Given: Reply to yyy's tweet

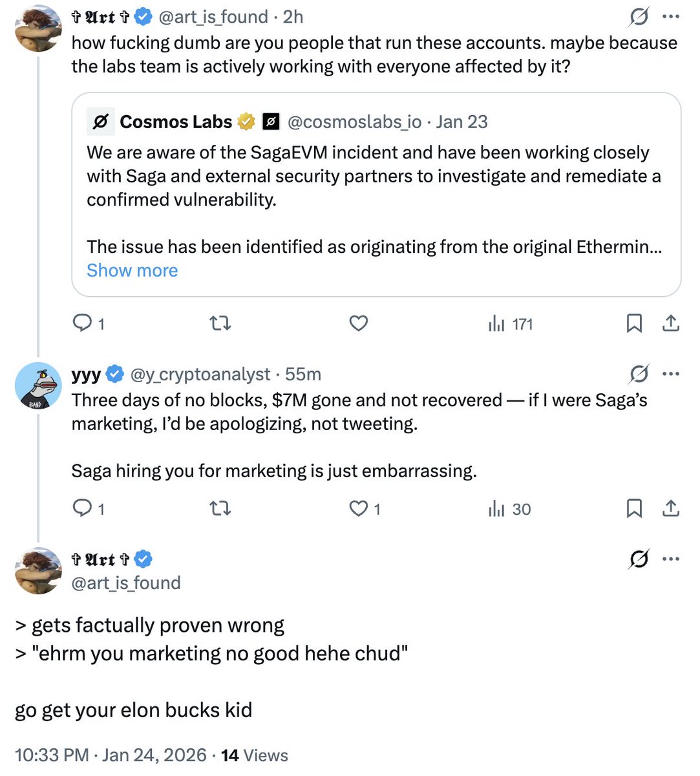Looking at the screenshot, I should 83,508.
